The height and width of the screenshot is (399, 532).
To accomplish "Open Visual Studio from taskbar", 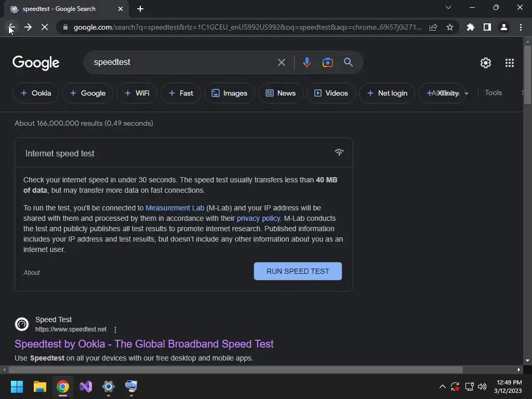I will [86, 387].
